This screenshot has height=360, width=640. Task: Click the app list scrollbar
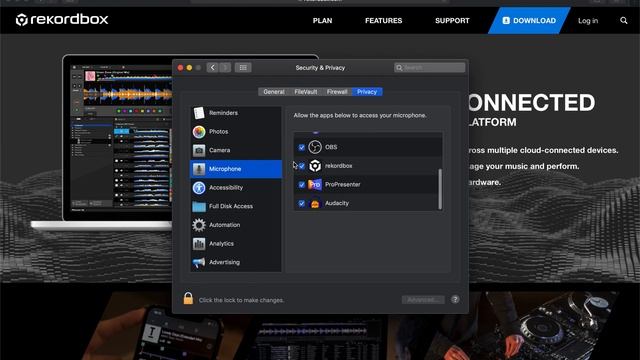point(440,189)
